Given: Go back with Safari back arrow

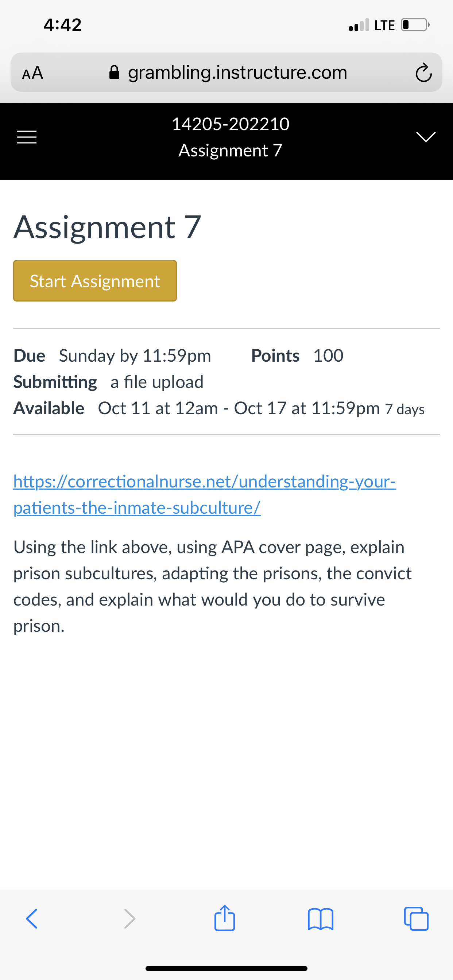Looking at the screenshot, I should (32, 919).
